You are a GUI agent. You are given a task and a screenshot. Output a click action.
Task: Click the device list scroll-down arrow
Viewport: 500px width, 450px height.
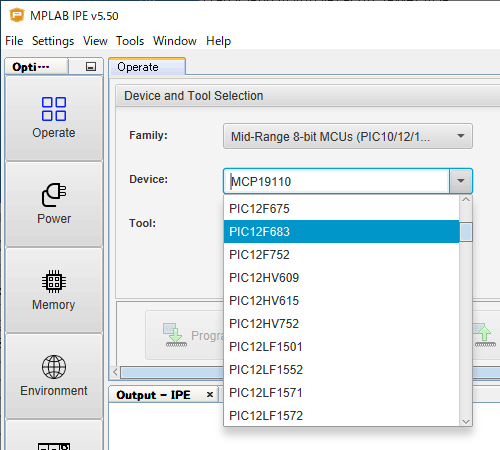pos(466,422)
